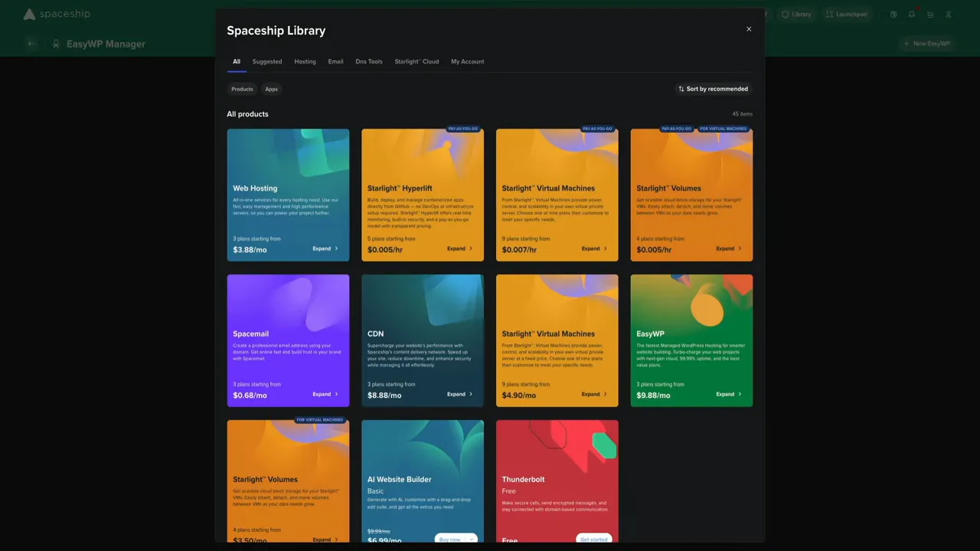Click the EasyWP Manager page title
980x551 pixels.
pos(106,44)
